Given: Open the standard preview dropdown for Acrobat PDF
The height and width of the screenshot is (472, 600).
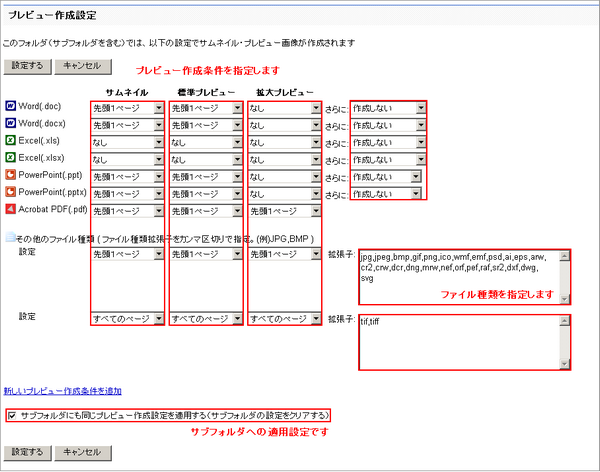Looking at the screenshot, I should tap(206, 211).
